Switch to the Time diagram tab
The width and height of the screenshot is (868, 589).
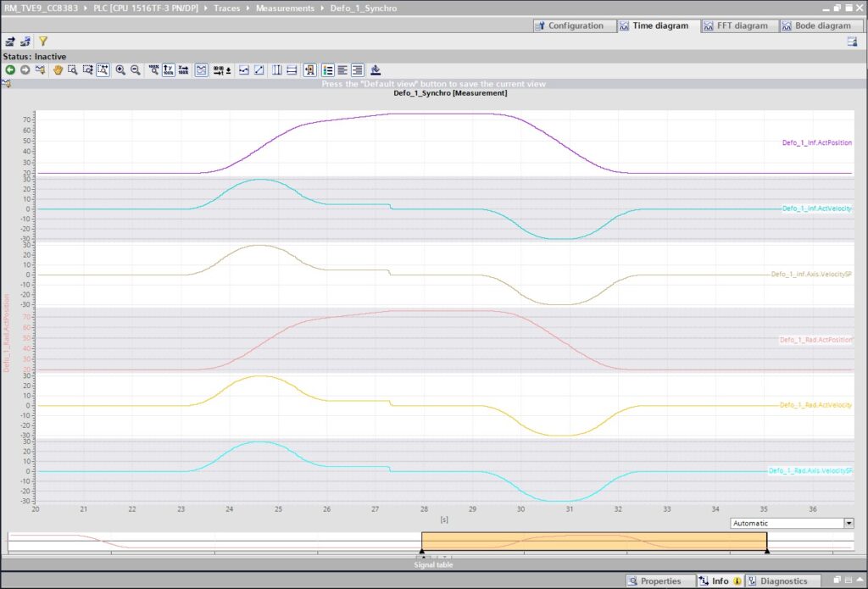659,25
